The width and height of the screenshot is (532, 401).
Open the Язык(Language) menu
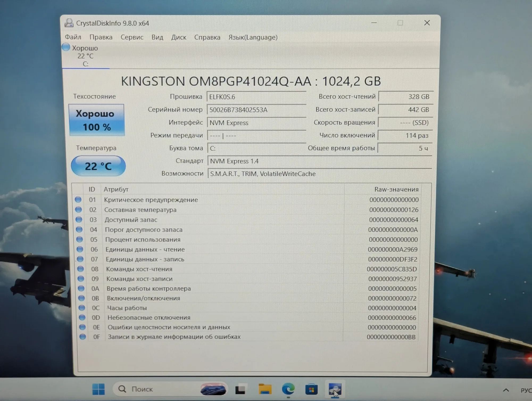[x=253, y=37]
